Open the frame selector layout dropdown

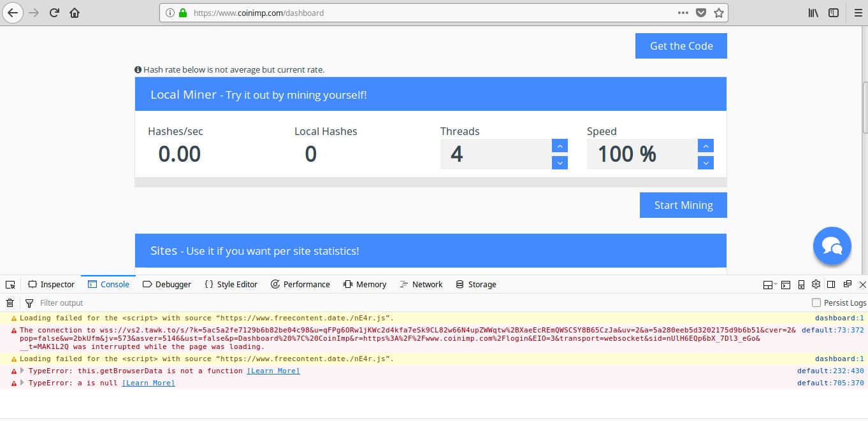(769, 285)
